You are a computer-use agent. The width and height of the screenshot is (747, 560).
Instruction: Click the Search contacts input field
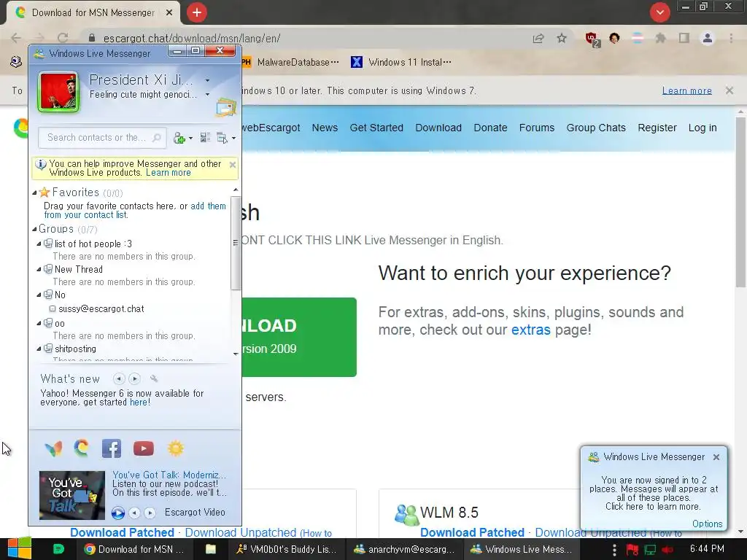[x=102, y=138]
